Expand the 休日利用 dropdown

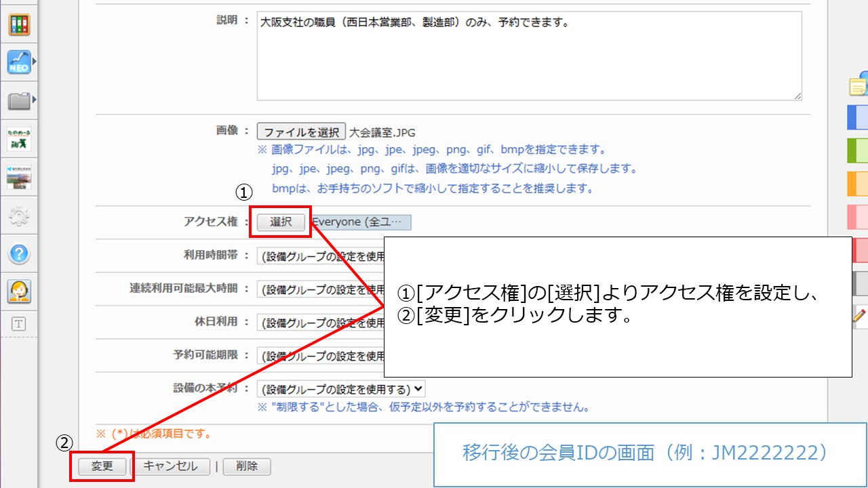(320, 323)
